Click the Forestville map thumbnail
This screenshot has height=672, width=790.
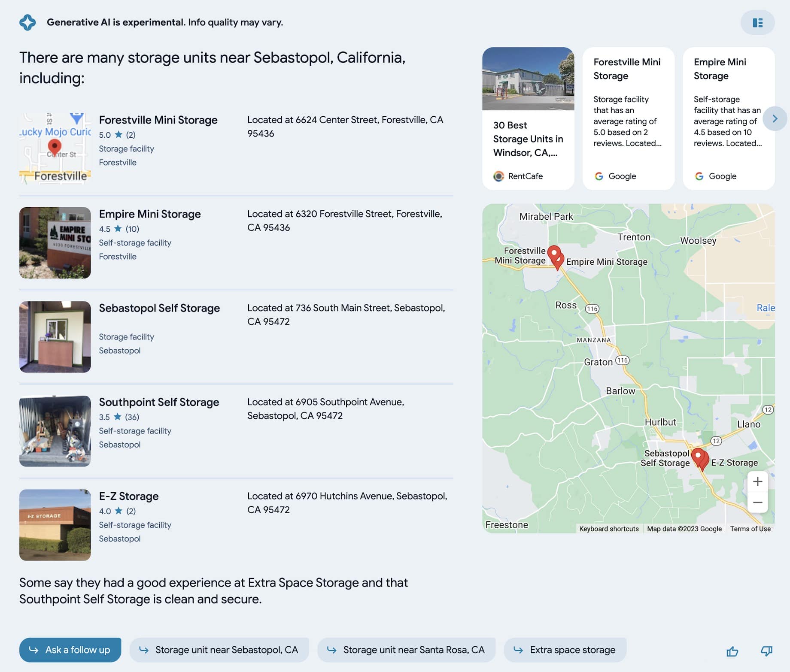pyautogui.click(x=55, y=148)
